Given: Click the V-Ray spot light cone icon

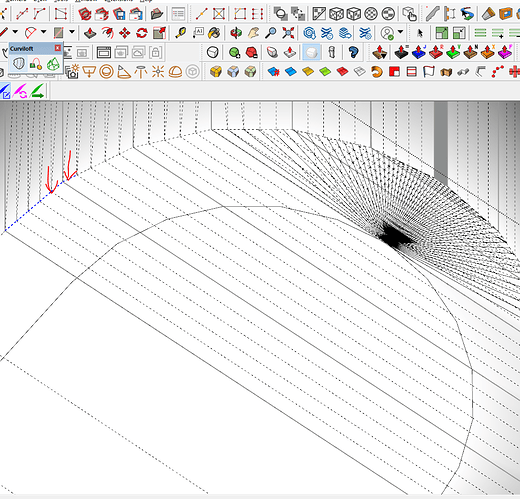Looking at the screenshot, I should tap(124, 72).
